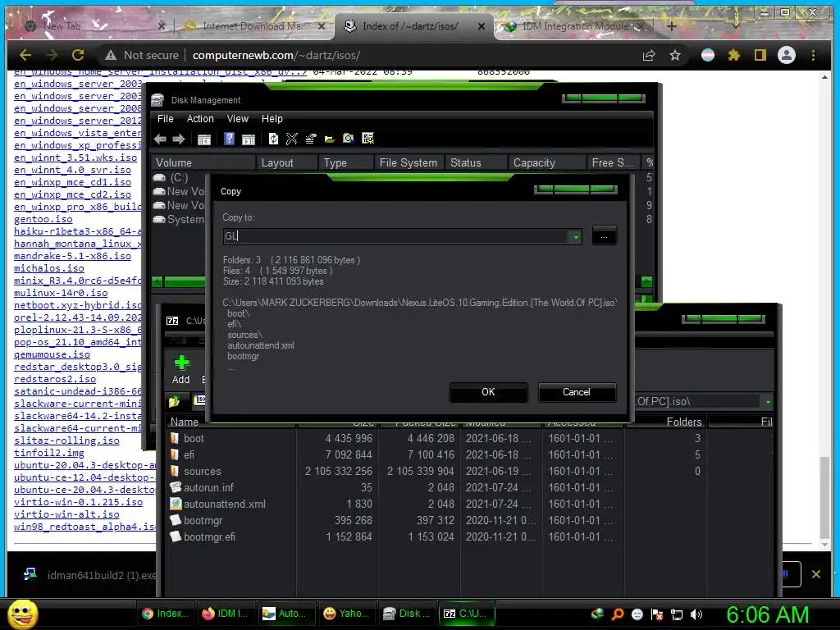
Task: Open the tinfoil2.img link
Action: pyautogui.click(x=49, y=453)
